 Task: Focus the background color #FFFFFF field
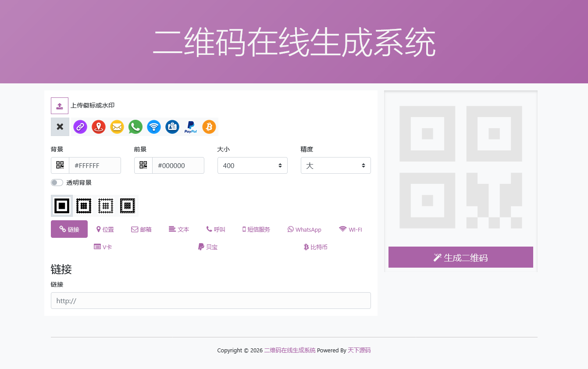(95, 165)
